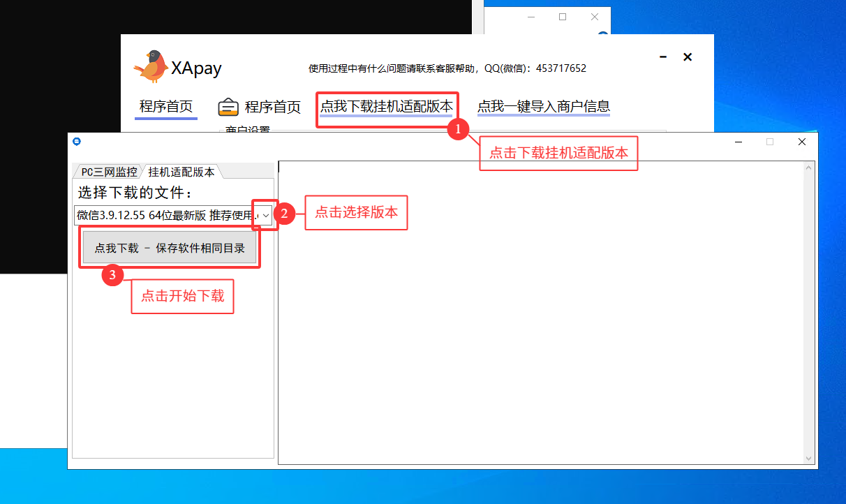The height and width of the screenshot is (504, 846).
Task: Click the wallet icon beside 程序首页
Action: click(228, 108)
